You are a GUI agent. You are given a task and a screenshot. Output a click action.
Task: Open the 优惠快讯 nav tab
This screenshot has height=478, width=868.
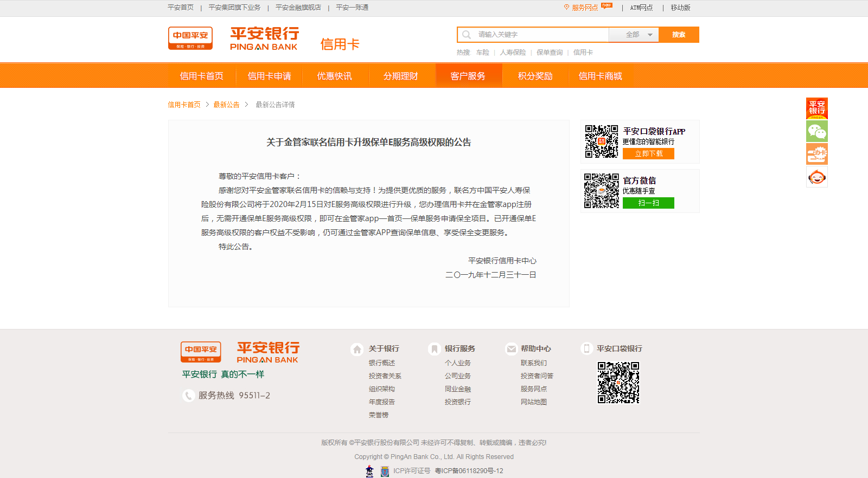(x=335, y=76)
